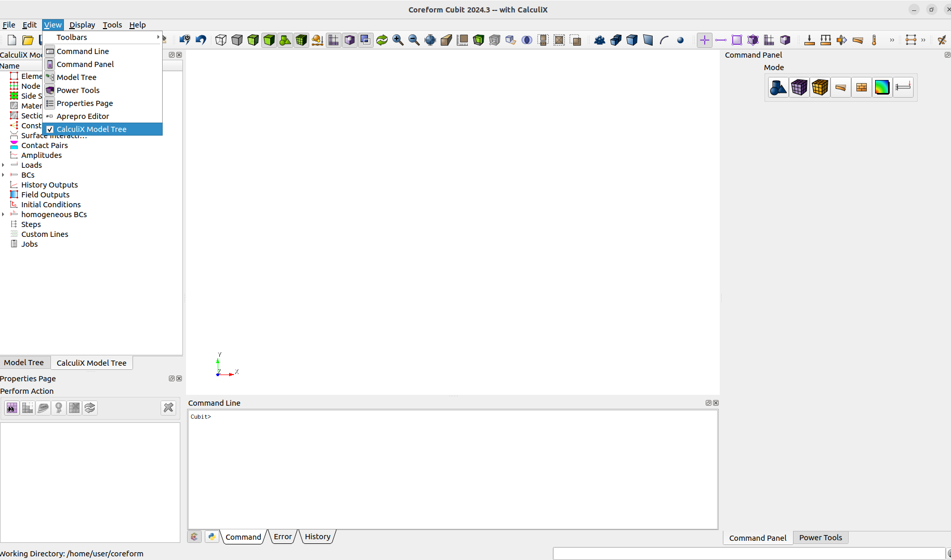Open the Toolbars submenu arrow
The height and width of the screenshot is (560, 951).
pyautogui.click(x=157, y=37)
